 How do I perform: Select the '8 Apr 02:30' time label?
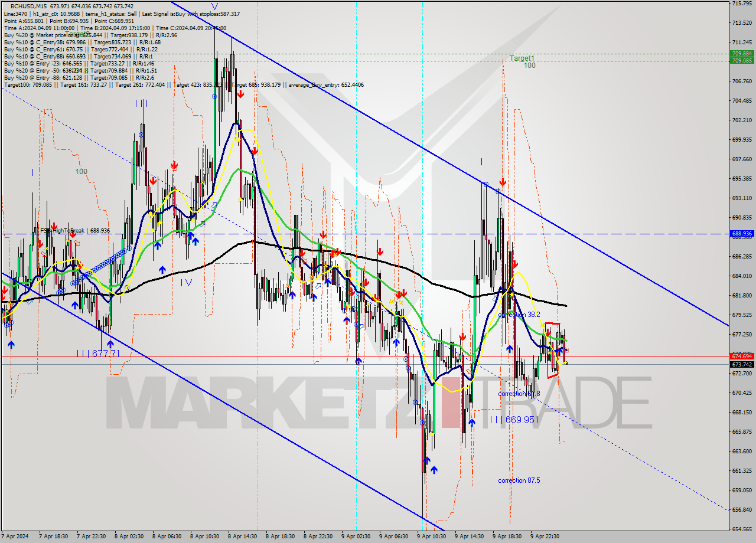coord(130,537)
